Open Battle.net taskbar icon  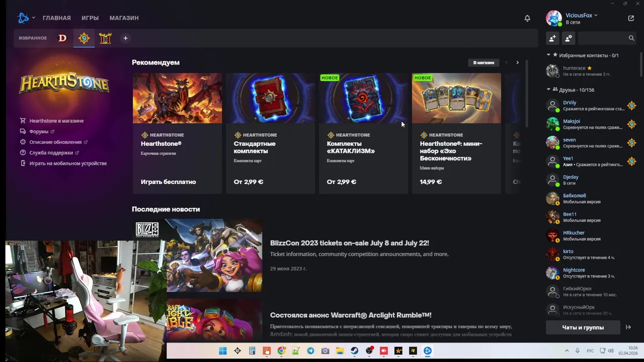pos(428,351)
